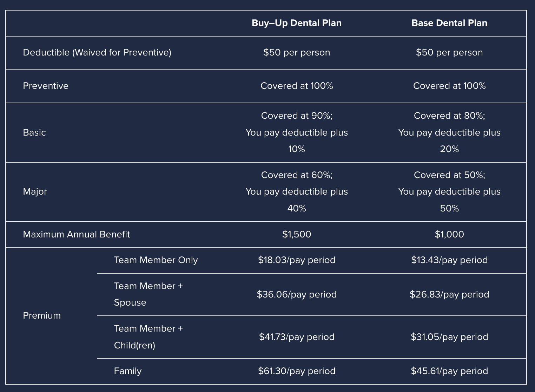Select the Maximum Annual Benefit label
The width and height of the screenshot is (535, 392).
click(77, 234)
